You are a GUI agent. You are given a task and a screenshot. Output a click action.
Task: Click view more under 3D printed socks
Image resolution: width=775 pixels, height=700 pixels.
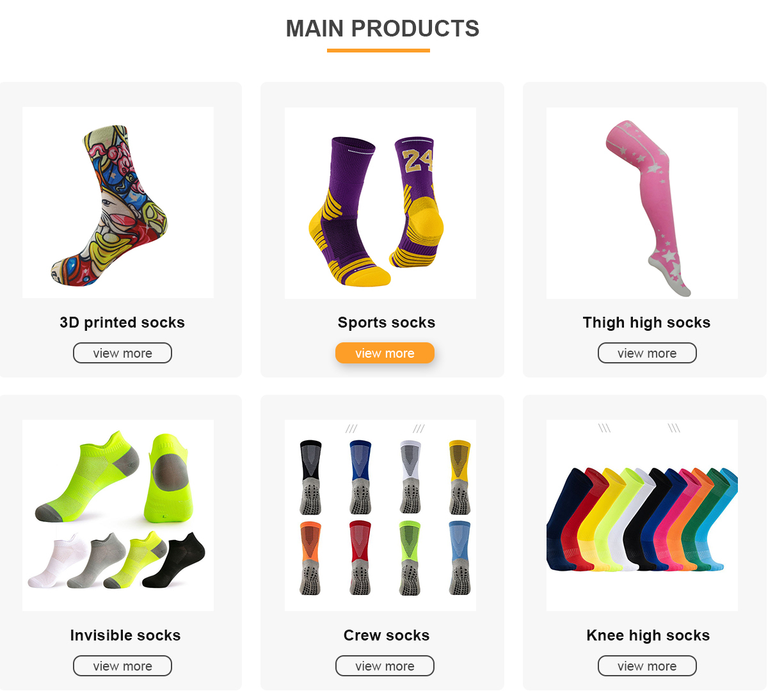point(122,353)
